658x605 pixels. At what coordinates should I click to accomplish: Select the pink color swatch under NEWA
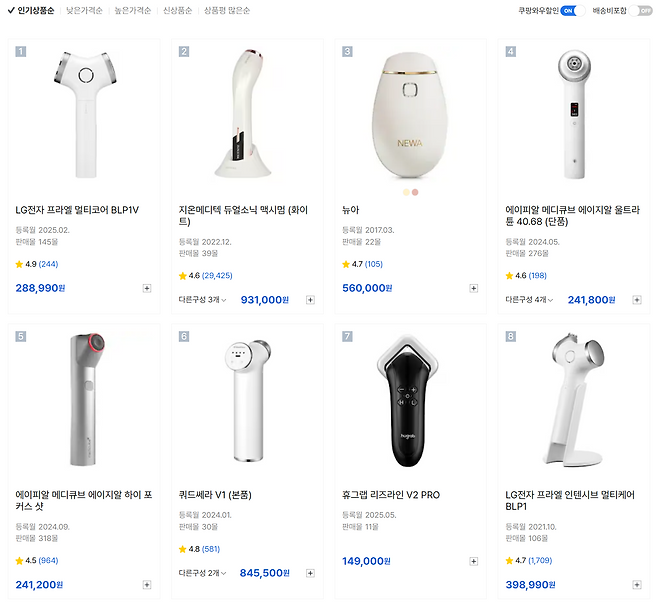pos(415,190)
